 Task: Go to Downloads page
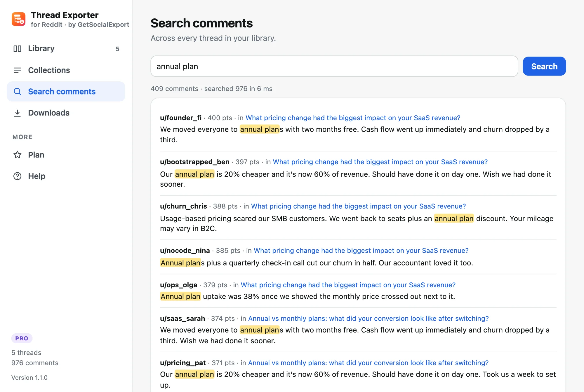click(66, 113)
